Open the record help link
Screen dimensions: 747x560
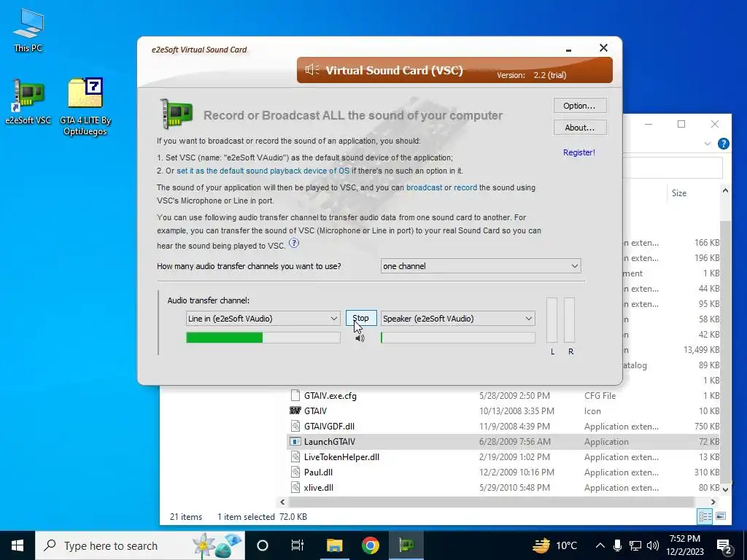point(465,187)
